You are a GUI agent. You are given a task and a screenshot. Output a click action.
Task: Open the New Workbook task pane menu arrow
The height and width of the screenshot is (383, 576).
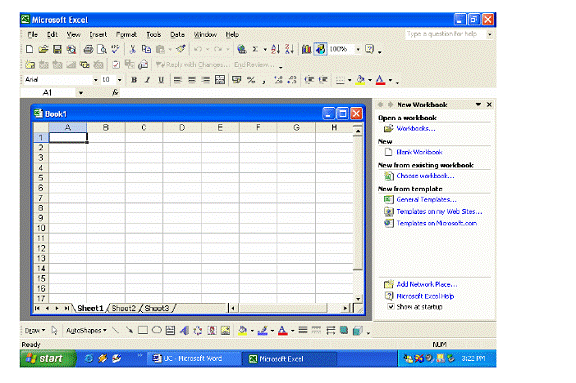pyautogui.click(x=478, y=105)
